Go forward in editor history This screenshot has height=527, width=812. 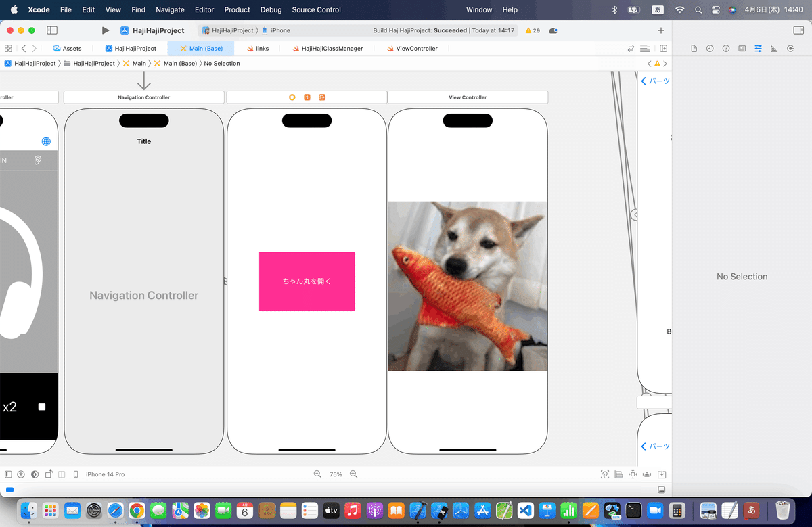35,49
